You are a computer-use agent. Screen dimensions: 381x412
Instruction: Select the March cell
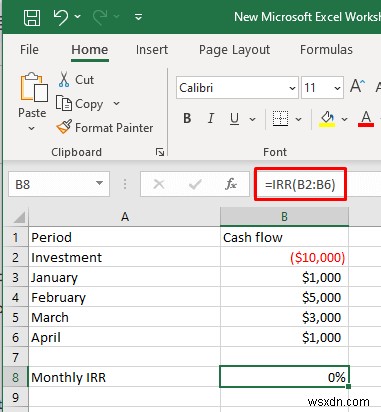124,317
